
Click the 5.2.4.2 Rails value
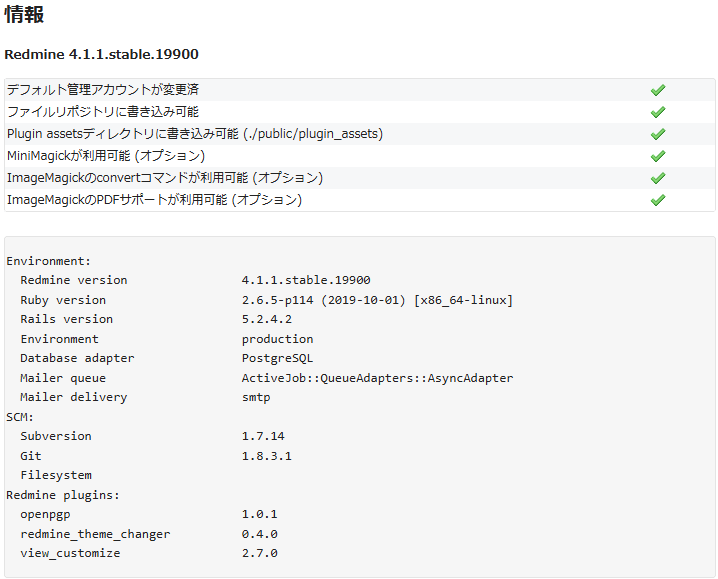(267, 319)
